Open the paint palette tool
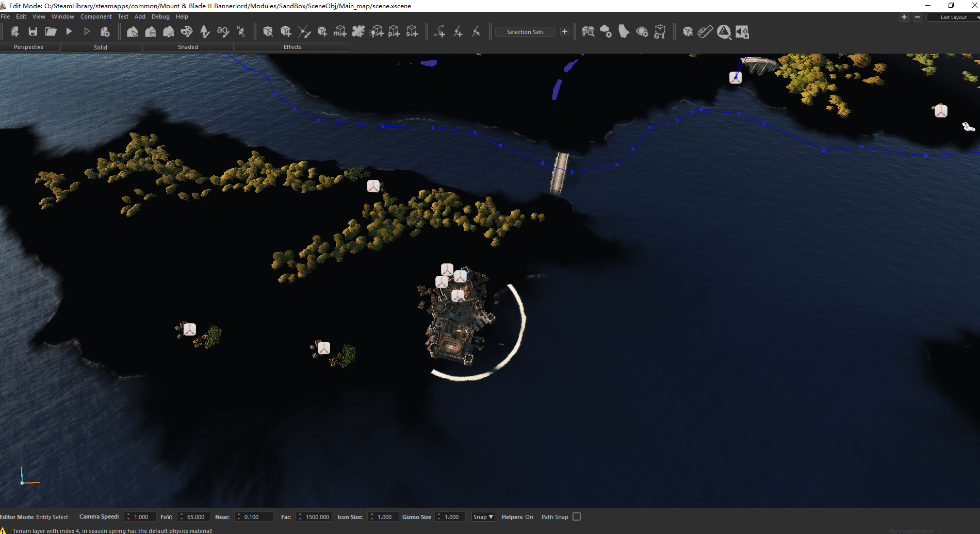 tap(187, 31)
